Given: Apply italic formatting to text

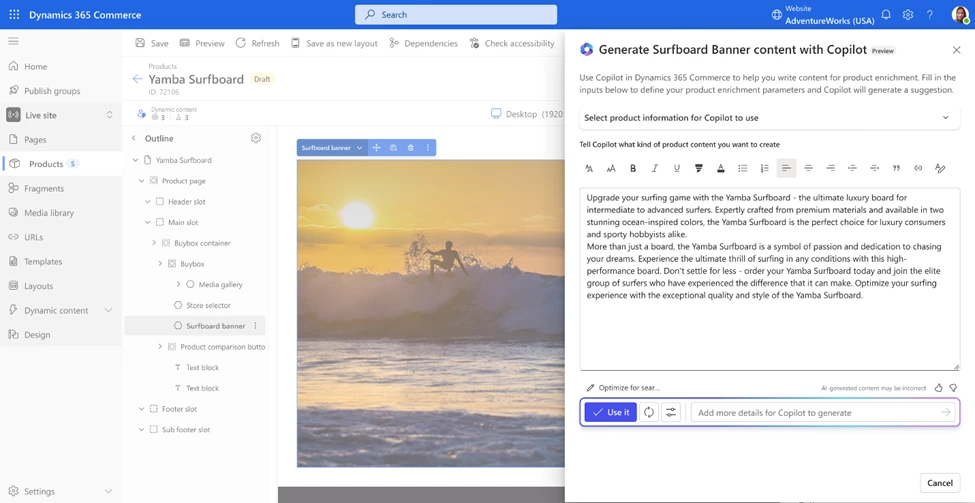Looking at the screenshot, I should [x=655, y=168].
